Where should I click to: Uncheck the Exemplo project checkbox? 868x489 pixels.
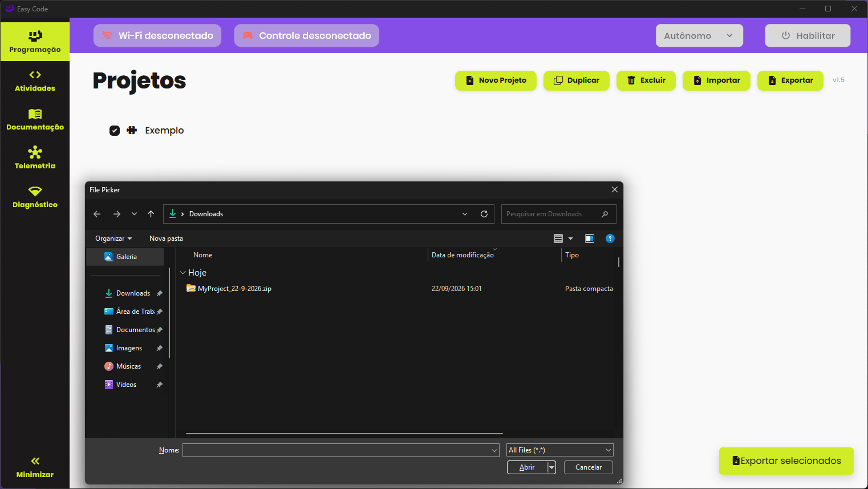(115, 131)
